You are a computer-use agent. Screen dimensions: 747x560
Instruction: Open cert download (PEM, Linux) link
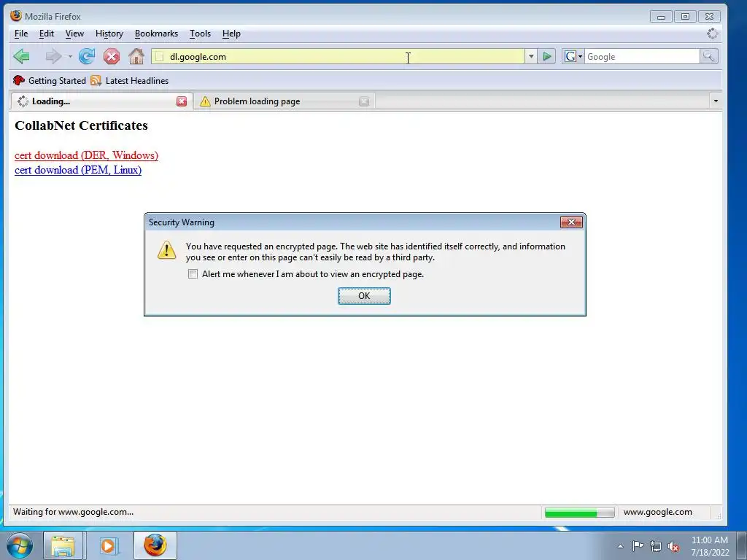pos(78,170)
